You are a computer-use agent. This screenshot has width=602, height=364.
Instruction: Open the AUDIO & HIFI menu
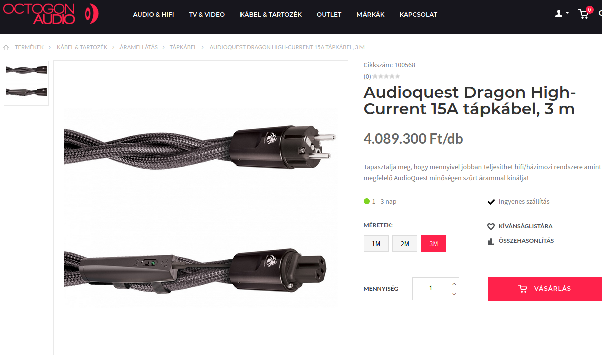point(153,14)
